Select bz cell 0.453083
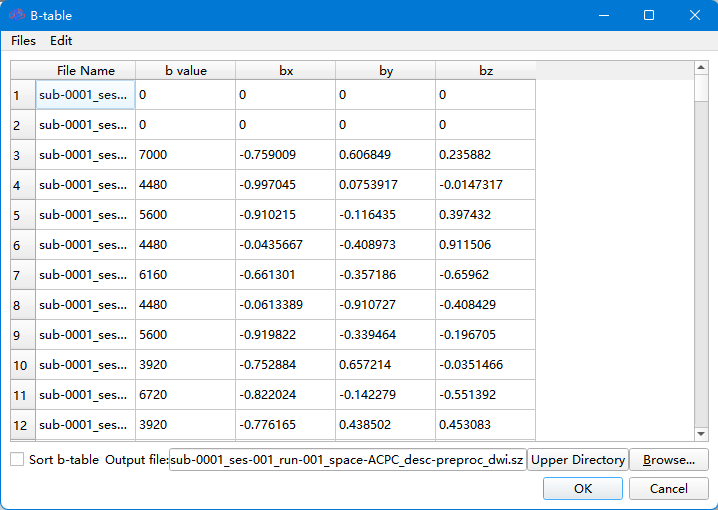 tap(485, 425)
